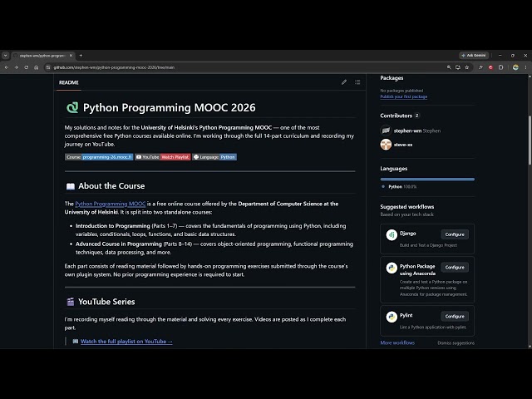Click the stephen-wm contributor avatar

386,131
